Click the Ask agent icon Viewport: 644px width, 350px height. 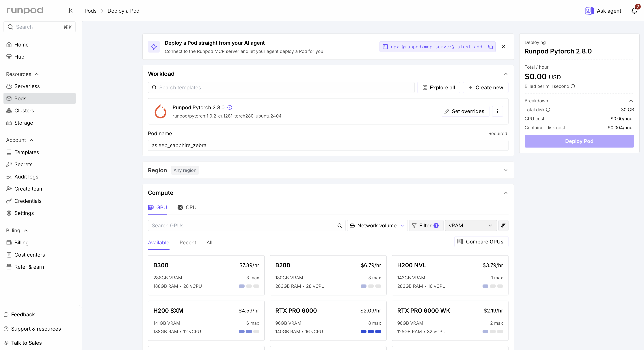(589, 11)
